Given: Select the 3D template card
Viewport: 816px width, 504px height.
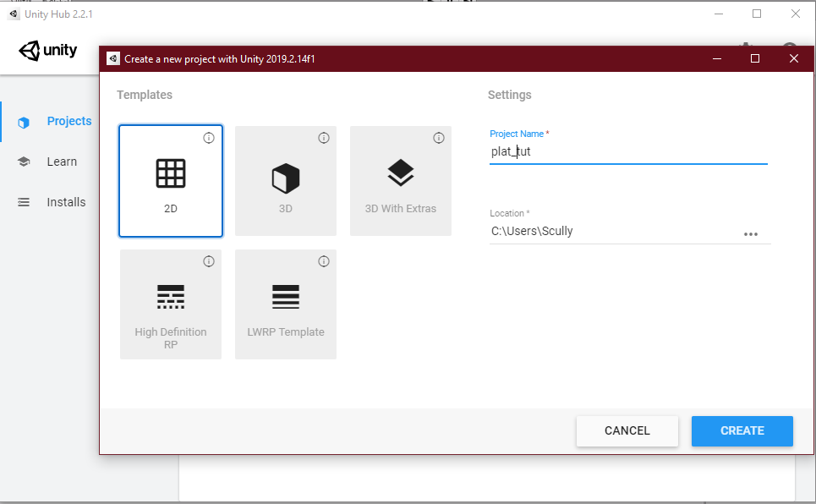Looking at the screenshot, I should (x=286, y=181).
